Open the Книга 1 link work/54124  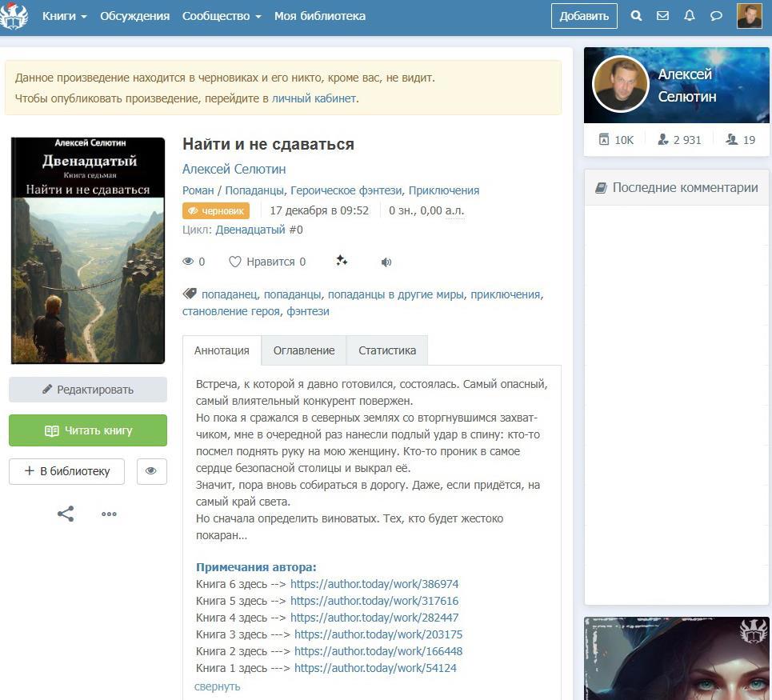[x=375, y=668]
